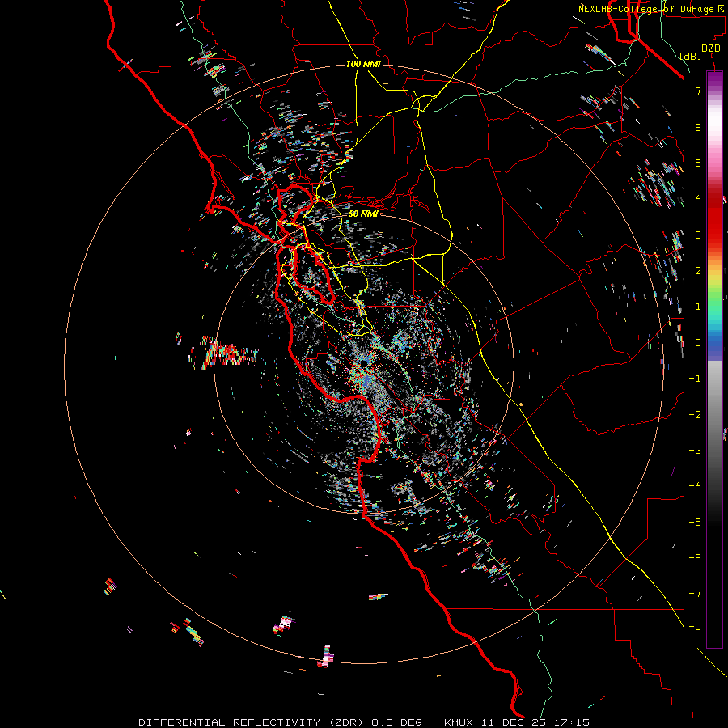Viewport: 728px width, 728px height.
Task: Click the TH threshold label on the color scale
Action: coord(695,630)
